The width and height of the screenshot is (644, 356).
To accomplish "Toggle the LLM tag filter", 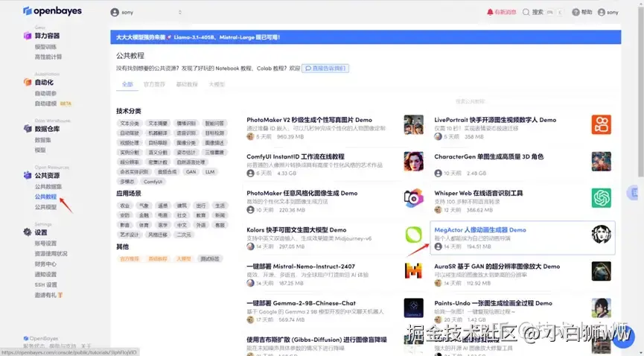I will 210,172.
